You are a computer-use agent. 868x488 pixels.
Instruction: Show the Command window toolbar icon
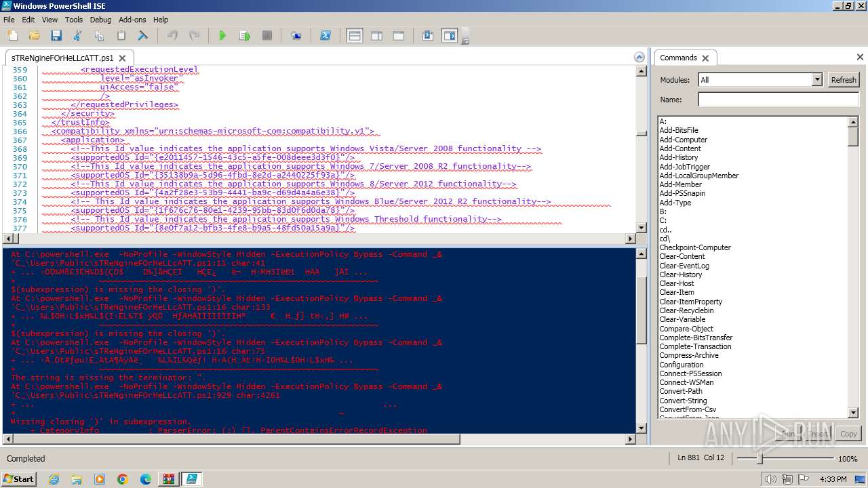tap(428, 36)
